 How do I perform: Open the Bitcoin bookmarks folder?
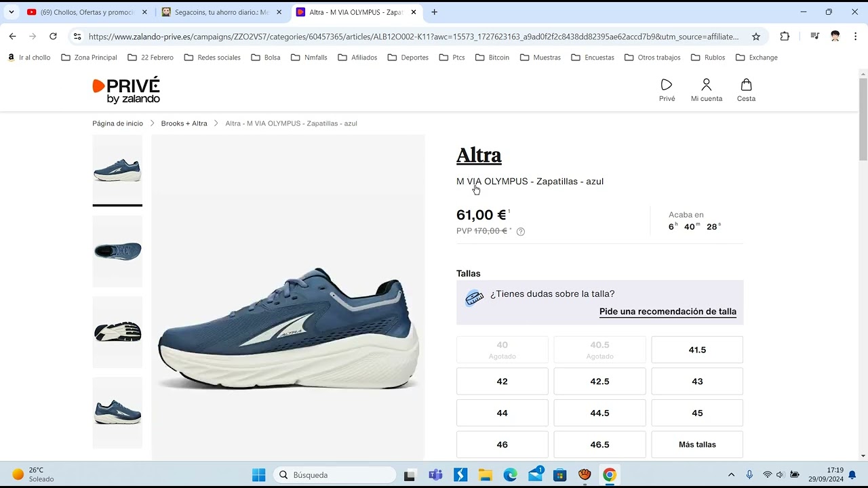[492, 58]
